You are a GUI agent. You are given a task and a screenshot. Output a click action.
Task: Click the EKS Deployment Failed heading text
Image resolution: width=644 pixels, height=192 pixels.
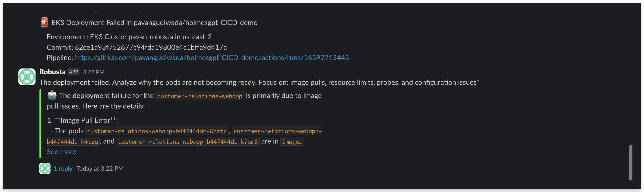[154, 22]
